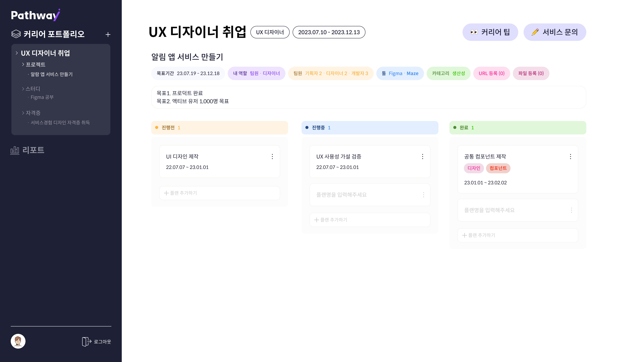Open options menu for UI 디자인 제작 card
This screenshot has height=362, width=644.
coord(272,157)
